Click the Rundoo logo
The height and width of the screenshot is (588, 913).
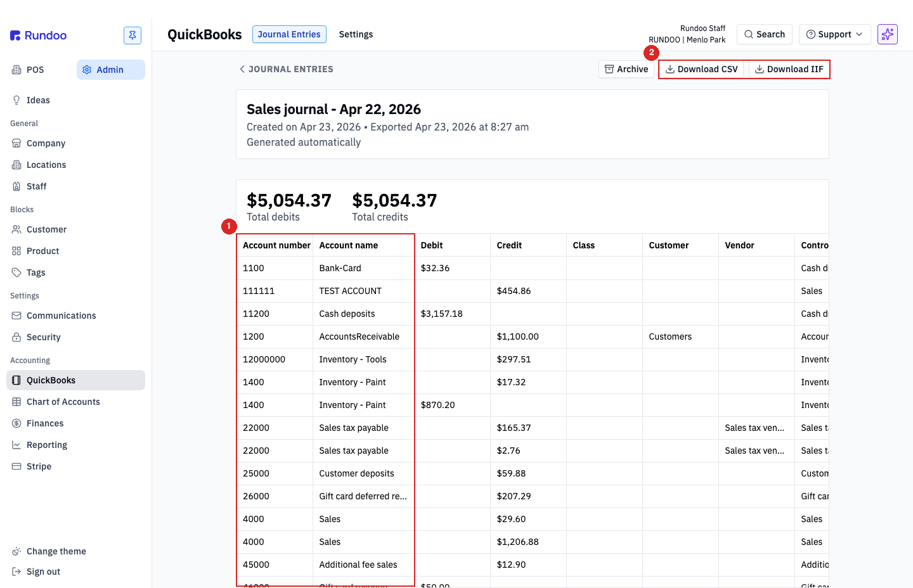[38, 35]
